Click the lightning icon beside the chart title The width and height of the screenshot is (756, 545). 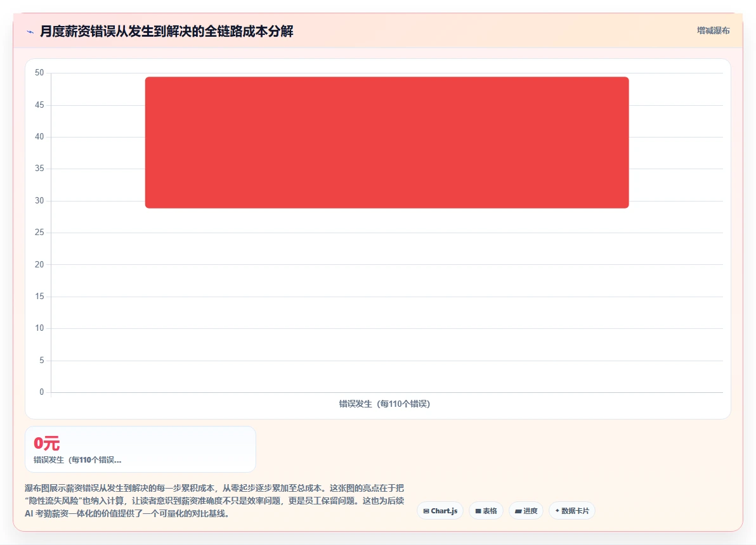(x=30, y=32)
